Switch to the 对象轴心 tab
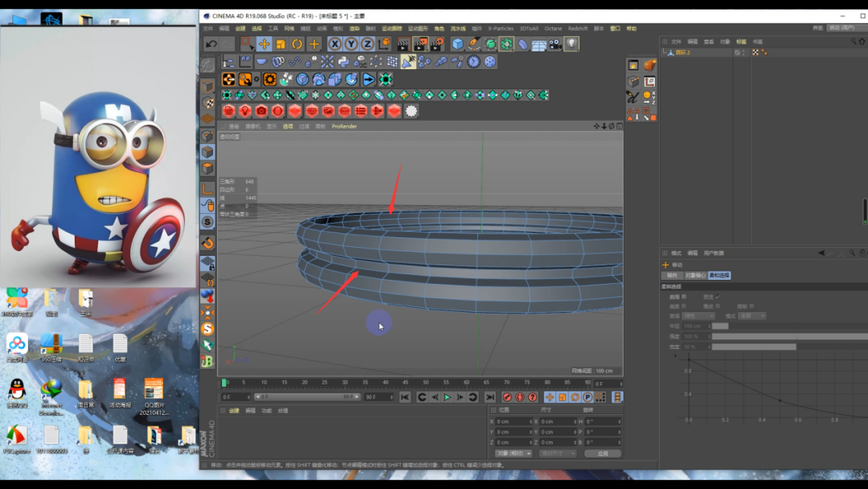 (694, 275)
